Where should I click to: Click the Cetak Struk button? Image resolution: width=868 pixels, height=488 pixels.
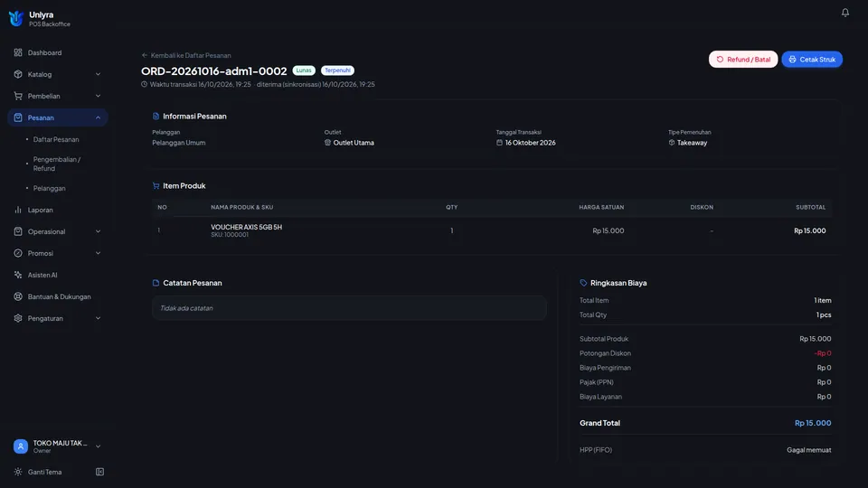pyautogui.click(x=812, y=60)
